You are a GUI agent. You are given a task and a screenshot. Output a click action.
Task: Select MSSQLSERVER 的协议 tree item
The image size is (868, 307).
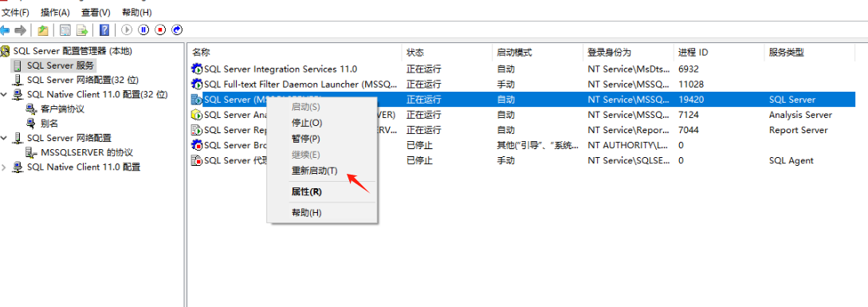86,152
